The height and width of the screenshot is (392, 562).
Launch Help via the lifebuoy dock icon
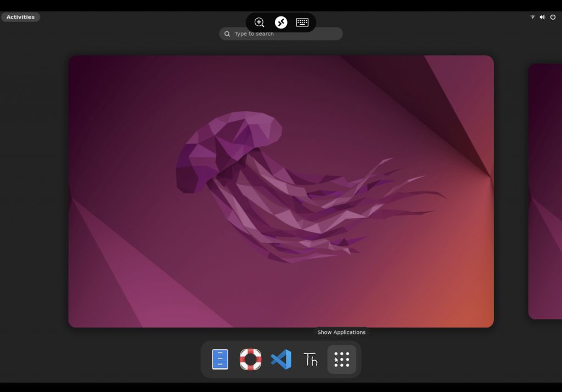(x=250, y=360)
